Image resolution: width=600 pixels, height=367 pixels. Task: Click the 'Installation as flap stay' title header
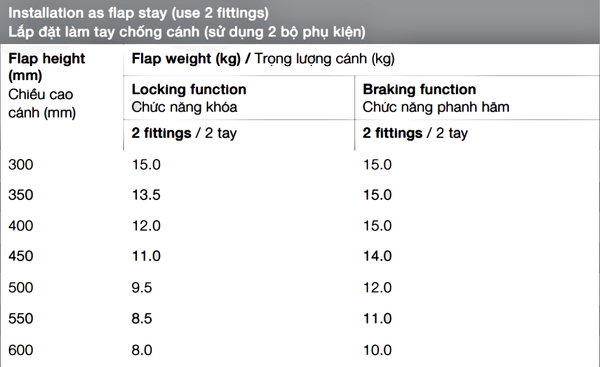point(187,22)
